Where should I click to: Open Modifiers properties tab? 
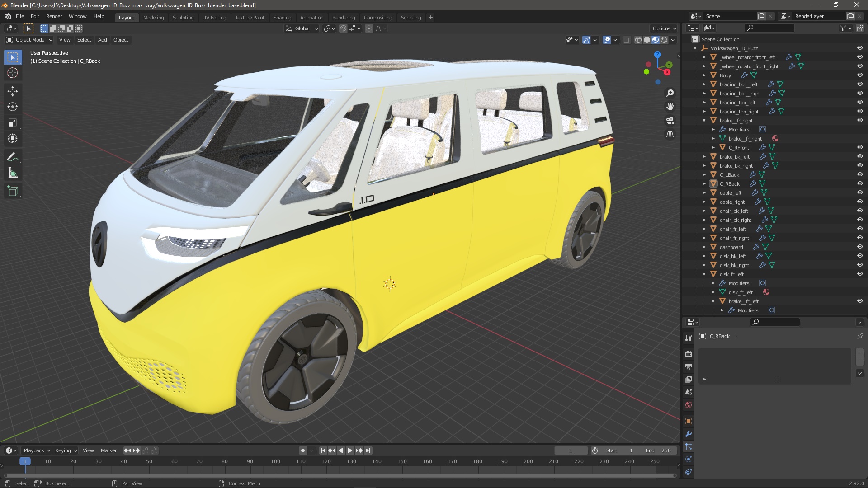click(x=689, y=434)
